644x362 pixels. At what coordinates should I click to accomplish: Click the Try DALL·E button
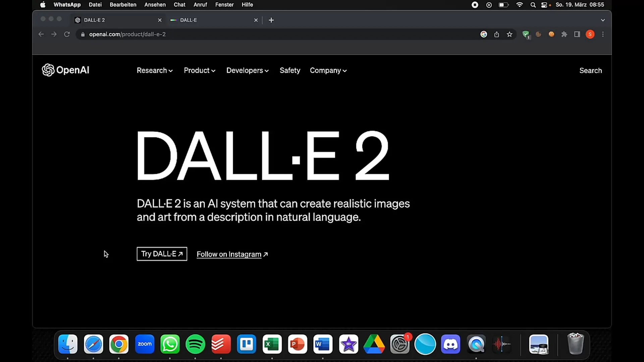161,254
